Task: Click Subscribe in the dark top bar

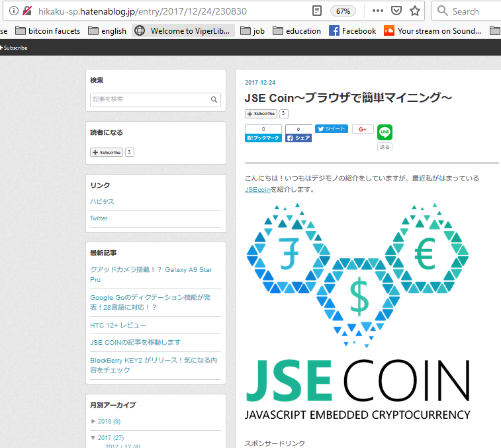Action: point(14,48)
